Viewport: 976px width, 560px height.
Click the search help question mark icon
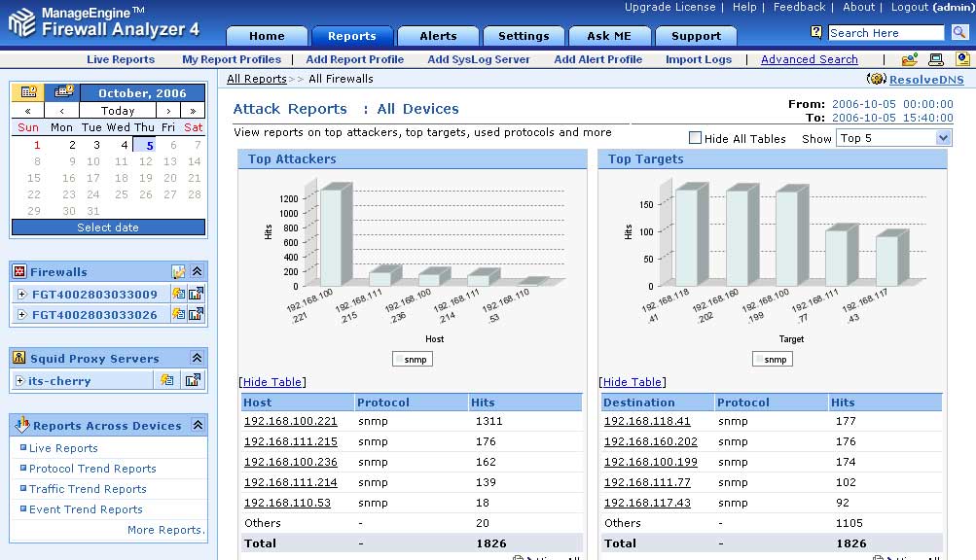click(x=816, y=33)
